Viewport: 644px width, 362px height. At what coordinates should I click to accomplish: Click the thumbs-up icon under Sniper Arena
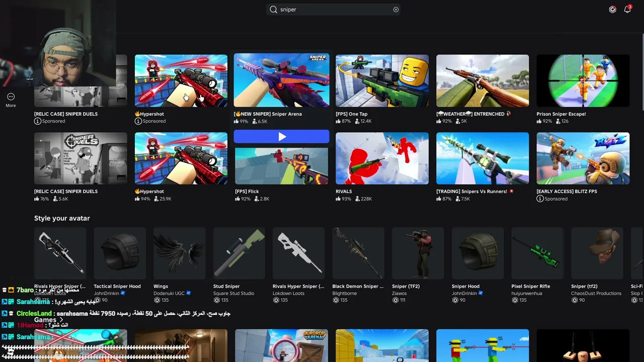236,121
